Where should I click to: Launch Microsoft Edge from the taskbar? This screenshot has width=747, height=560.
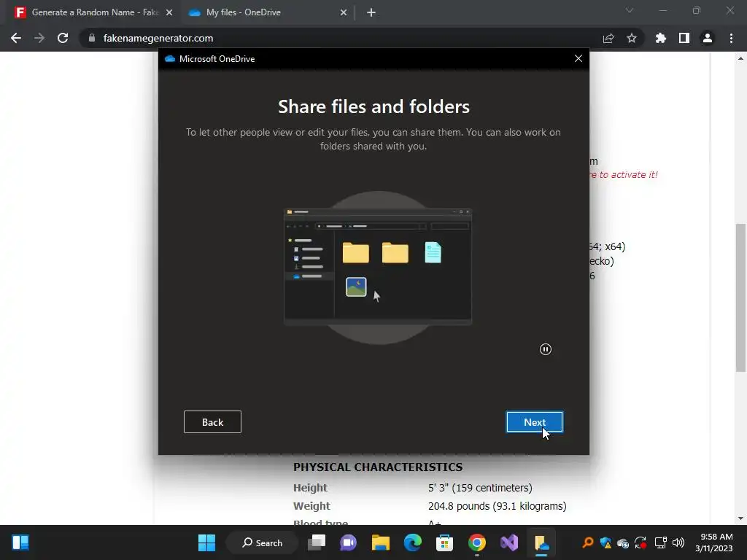pyautogui.click(x=413, y=542)
